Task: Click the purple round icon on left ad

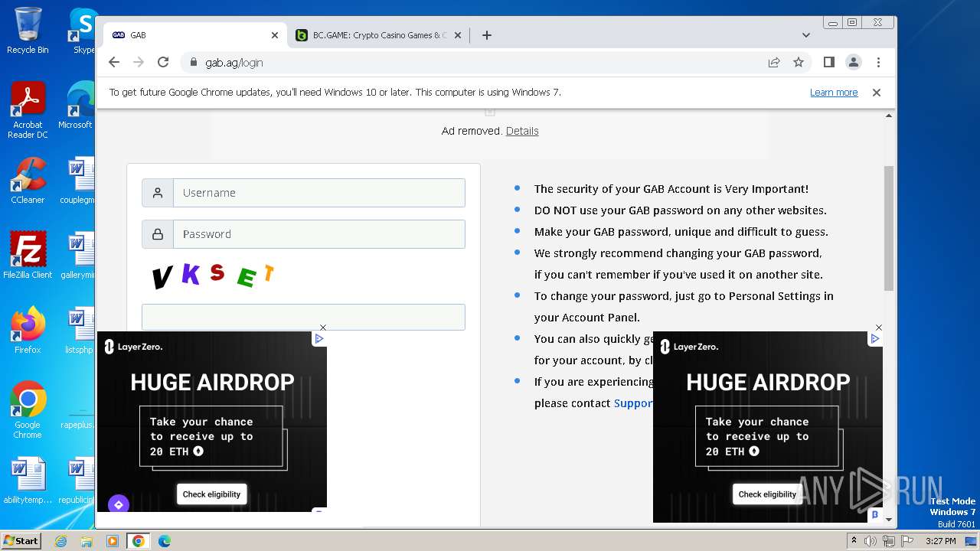Action: click(x=118, y=504)
